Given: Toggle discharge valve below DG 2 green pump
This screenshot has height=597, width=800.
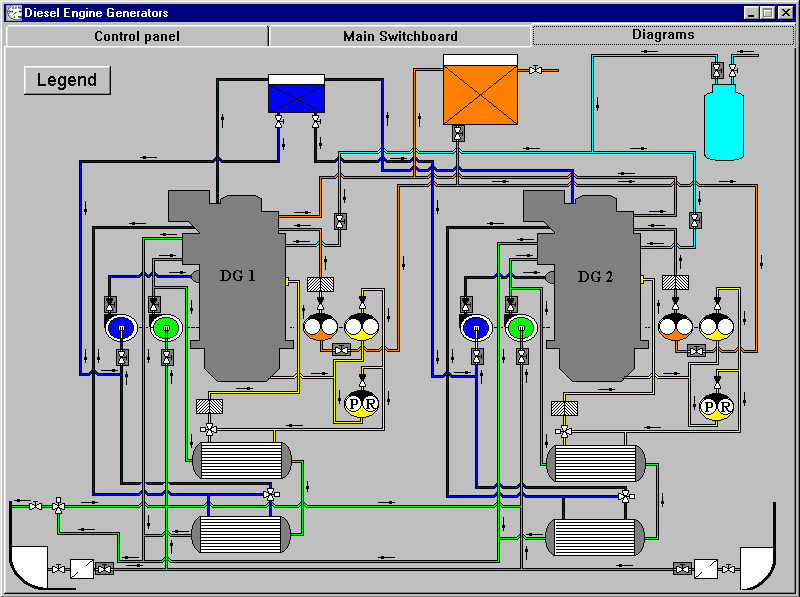Looking at the screenshot, I should point(521,356).
